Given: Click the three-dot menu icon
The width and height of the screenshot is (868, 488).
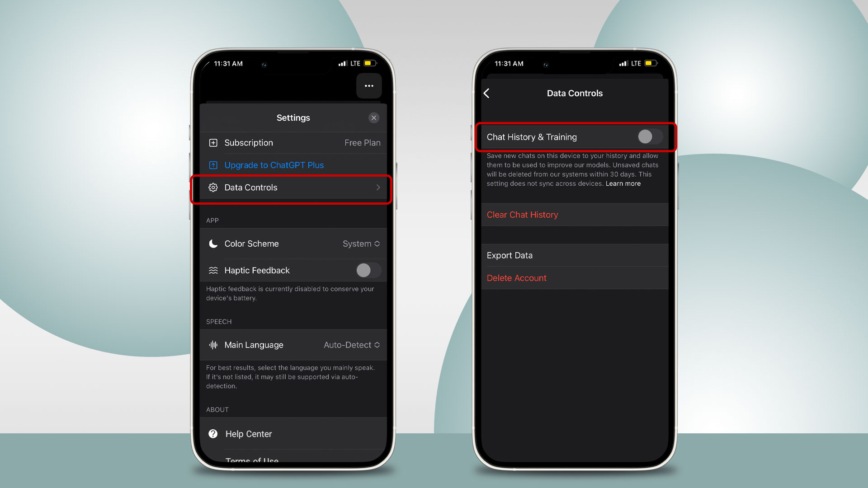Looking at the screenshot, I should point(369,86).
